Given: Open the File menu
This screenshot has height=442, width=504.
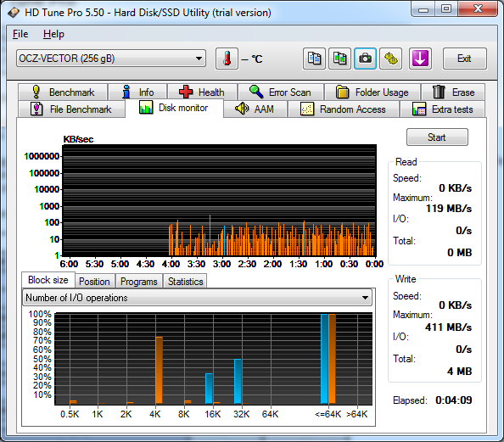Looking at the screenshot, I should tap(20, 34).
